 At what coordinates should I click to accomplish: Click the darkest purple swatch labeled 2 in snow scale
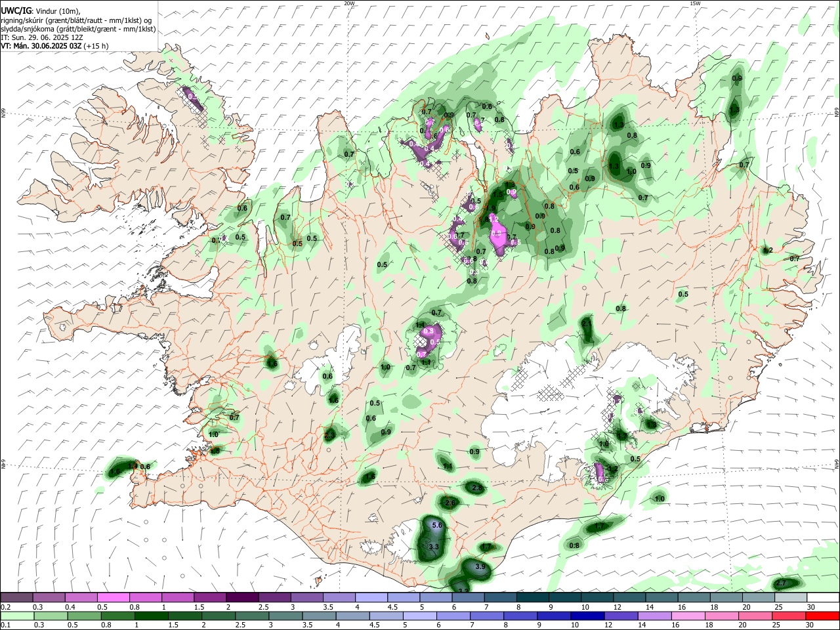[x=241, y=598]
